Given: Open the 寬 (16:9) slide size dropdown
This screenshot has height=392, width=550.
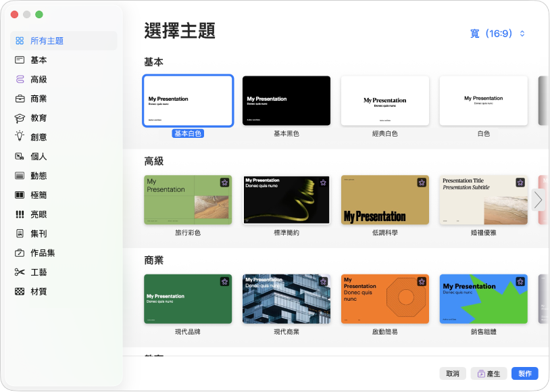Looking at the screenshot, I should click(500, 32).
